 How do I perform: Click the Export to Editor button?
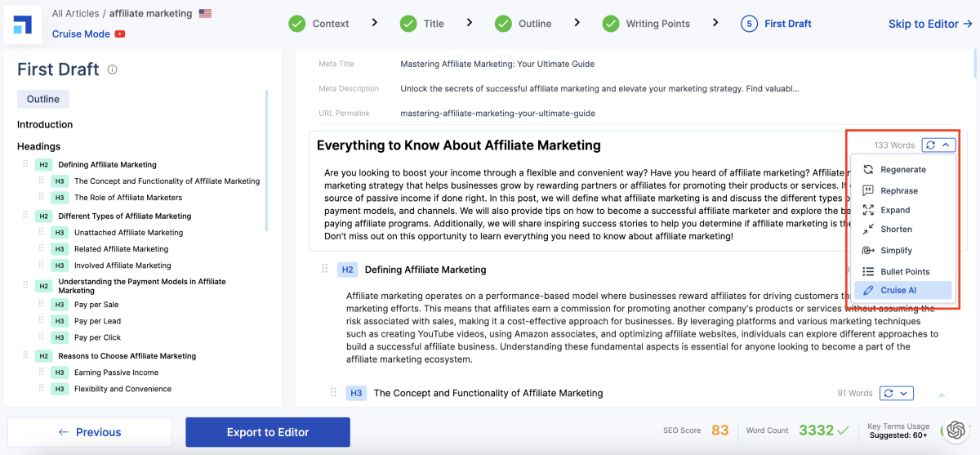tap(268, 432)
